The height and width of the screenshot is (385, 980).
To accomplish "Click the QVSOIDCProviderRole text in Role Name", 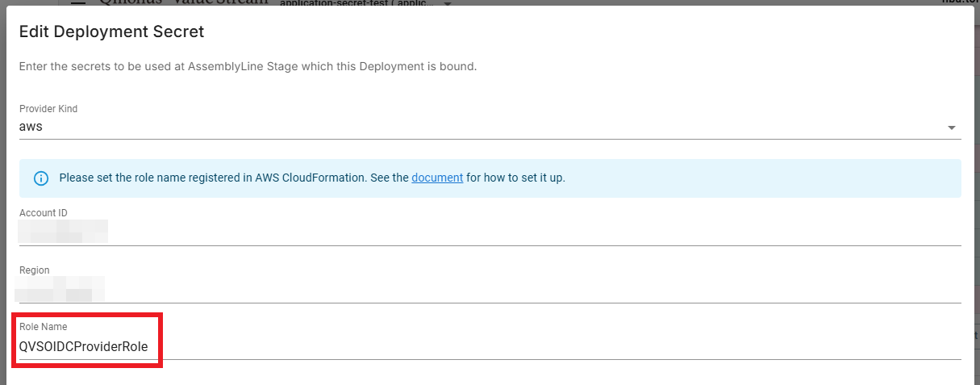I will [x=83, y=346].
